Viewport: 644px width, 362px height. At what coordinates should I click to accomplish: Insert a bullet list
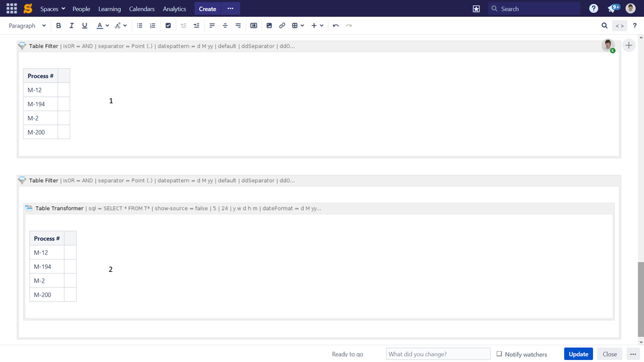click(x=140, y=26)
